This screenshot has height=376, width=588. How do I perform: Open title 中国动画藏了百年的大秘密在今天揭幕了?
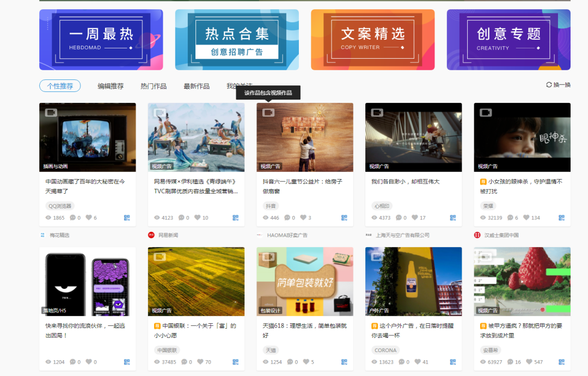tap(85, 186)
